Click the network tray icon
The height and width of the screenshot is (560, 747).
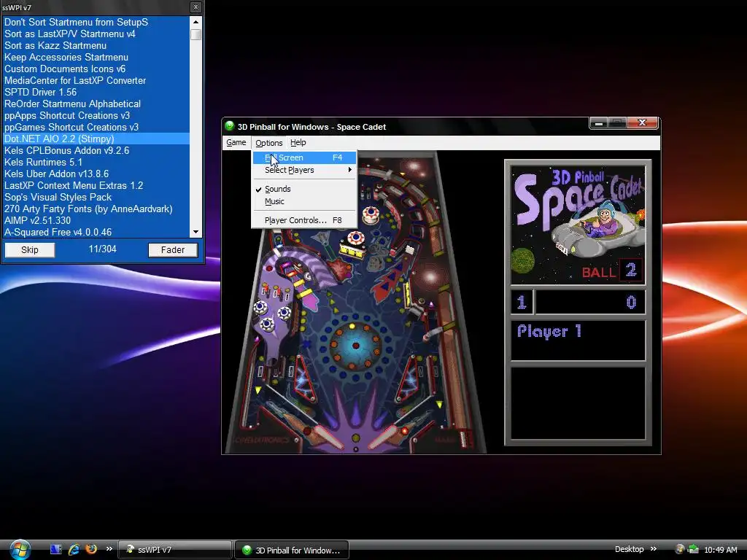tap(692, 550)
